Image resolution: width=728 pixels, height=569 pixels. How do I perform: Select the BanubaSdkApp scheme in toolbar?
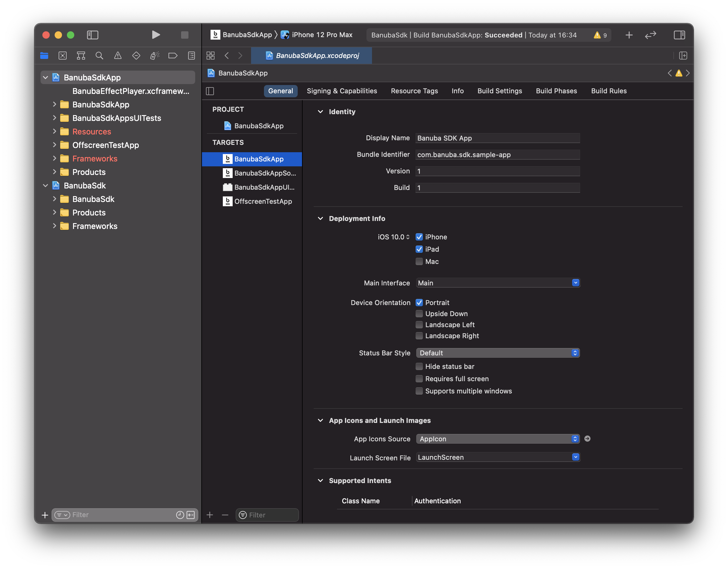click(x=241, y=35)
